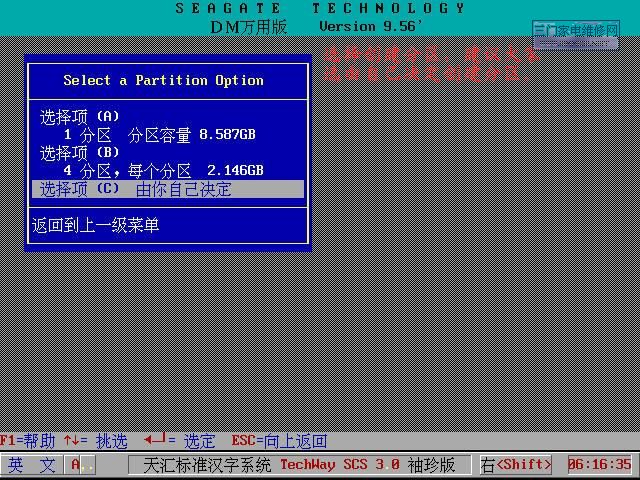Choose option (C) 由你自己决定
Image resolution: width=640 pixels, height=480 pixels.
(167, 189)
